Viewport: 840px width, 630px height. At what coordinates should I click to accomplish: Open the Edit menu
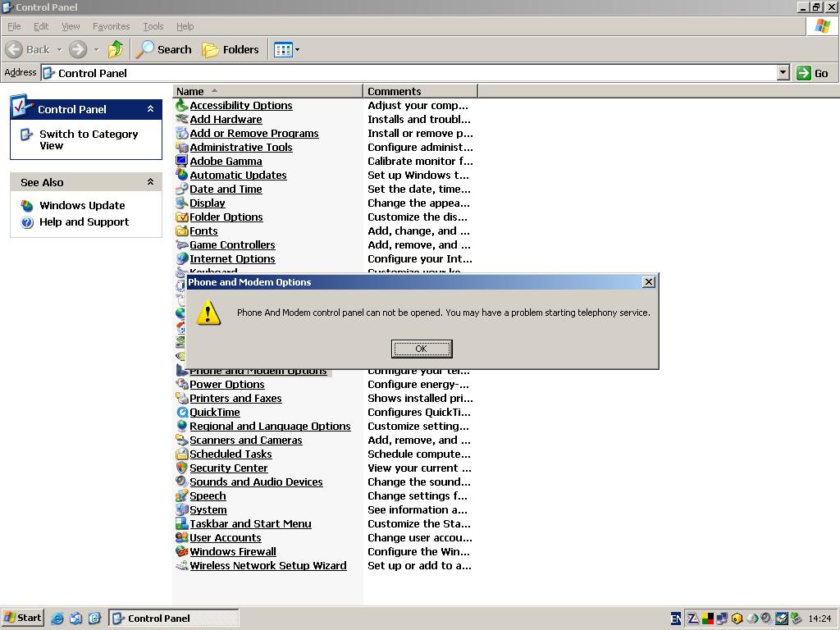pyautogui.click(x=41, y=26)
